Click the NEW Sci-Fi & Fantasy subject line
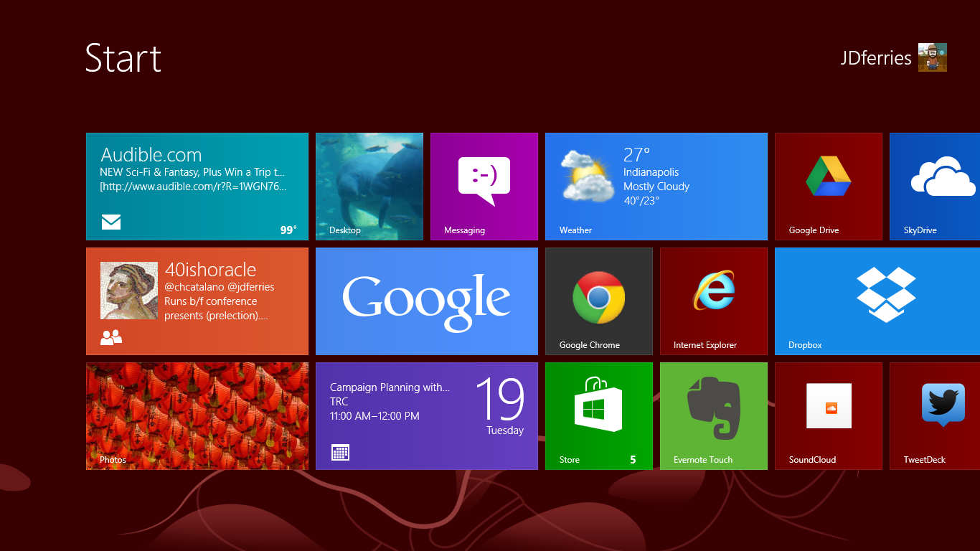This screenshot has height=551, width=980. [x=192, y=172]
